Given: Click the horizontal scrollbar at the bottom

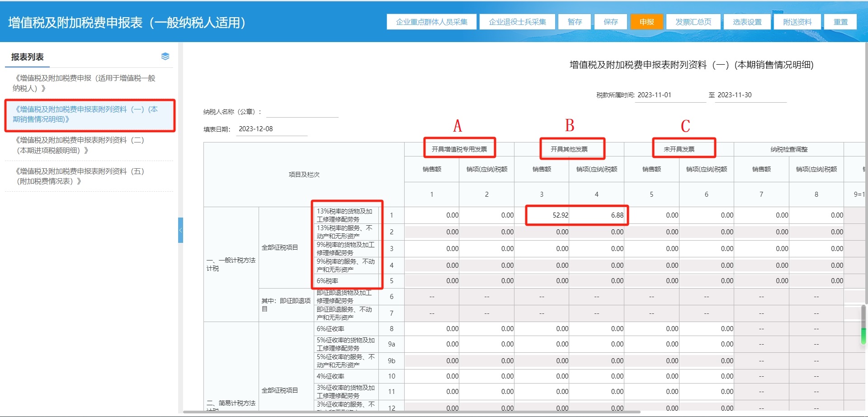Looking at the screenshot, I should pyautogui.click(x=411, y=412).
